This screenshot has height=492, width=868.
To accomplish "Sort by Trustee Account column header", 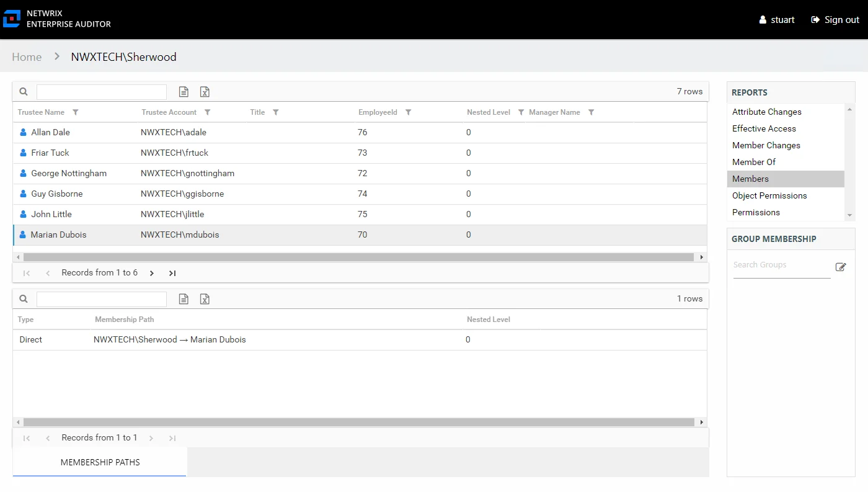I will pyautogui.click(x=169, y=112).
